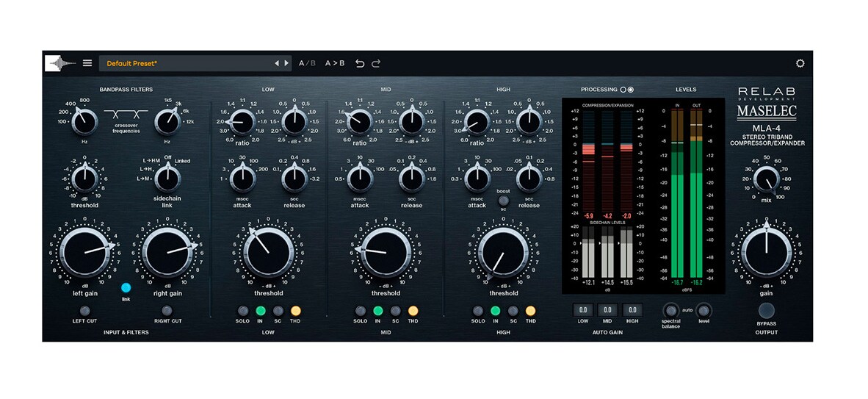Click the HIGH band threshold knob
Screen dimensions: 868x399
click(x=503, y=254)
